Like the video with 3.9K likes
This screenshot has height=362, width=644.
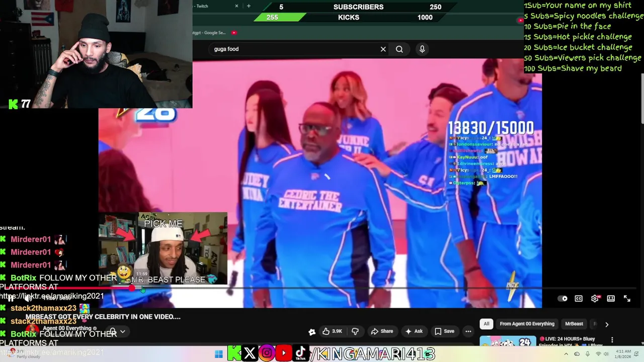pyautogui.click(x=332, y=331)
